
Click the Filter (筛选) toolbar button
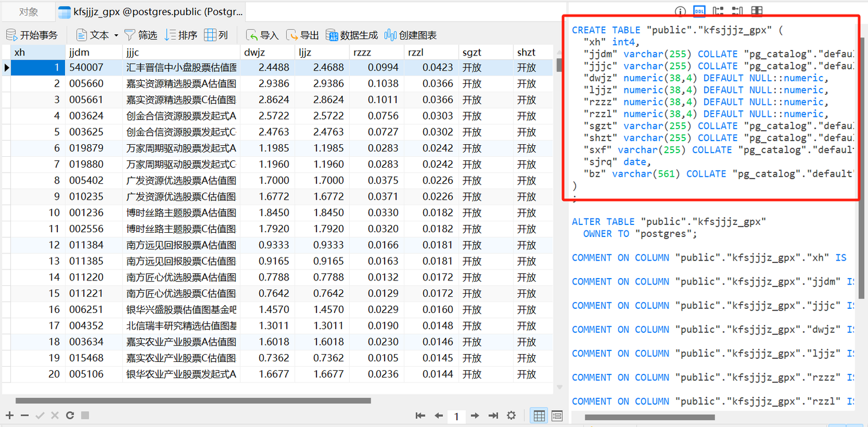[x=140, y=35]
